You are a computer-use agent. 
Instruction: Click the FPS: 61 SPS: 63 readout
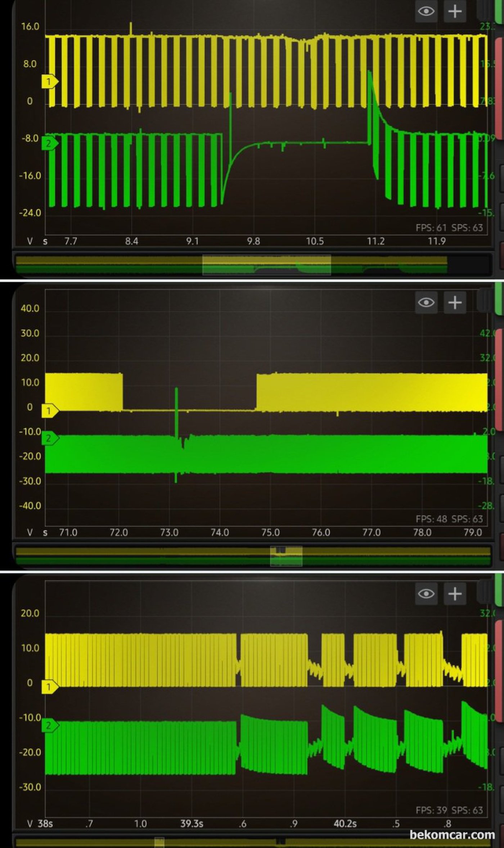[449, 228]
